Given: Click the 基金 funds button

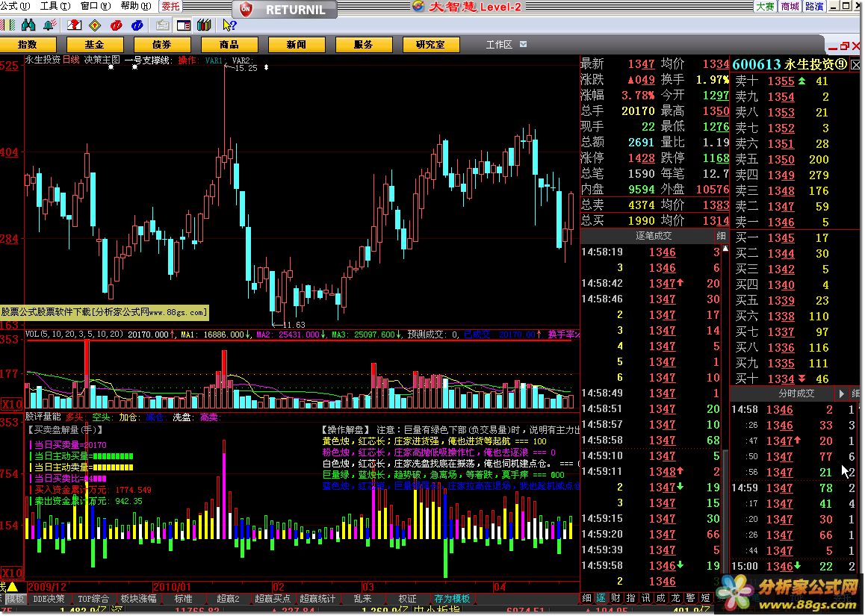Looking at the screenshot, I should 94,45.
